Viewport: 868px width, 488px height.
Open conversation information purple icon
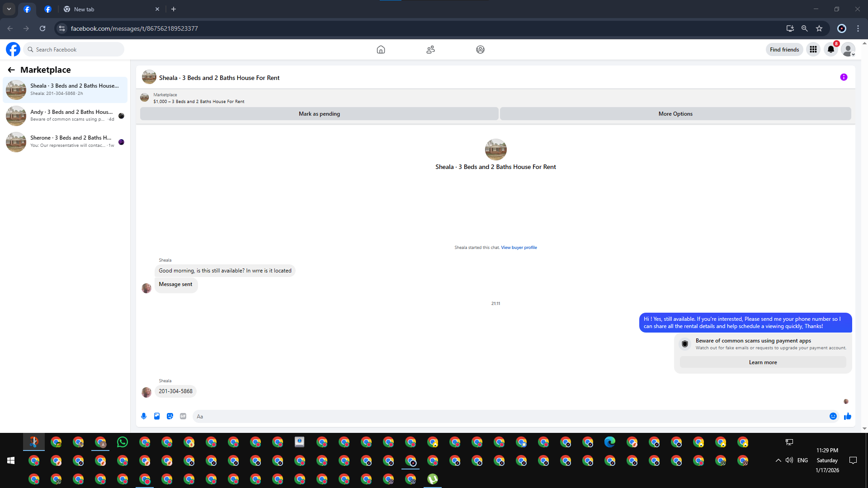[844, 77]
